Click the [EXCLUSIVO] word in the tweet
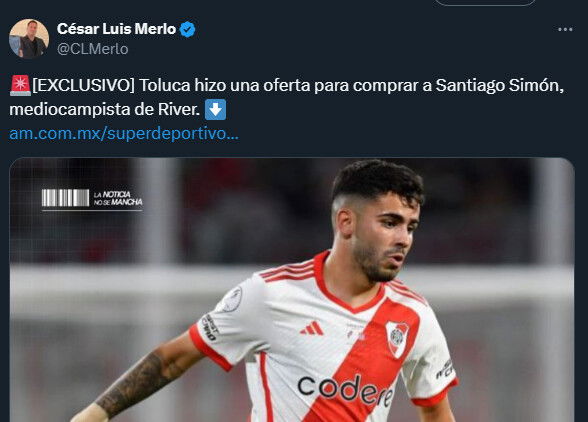 [83, 86]
